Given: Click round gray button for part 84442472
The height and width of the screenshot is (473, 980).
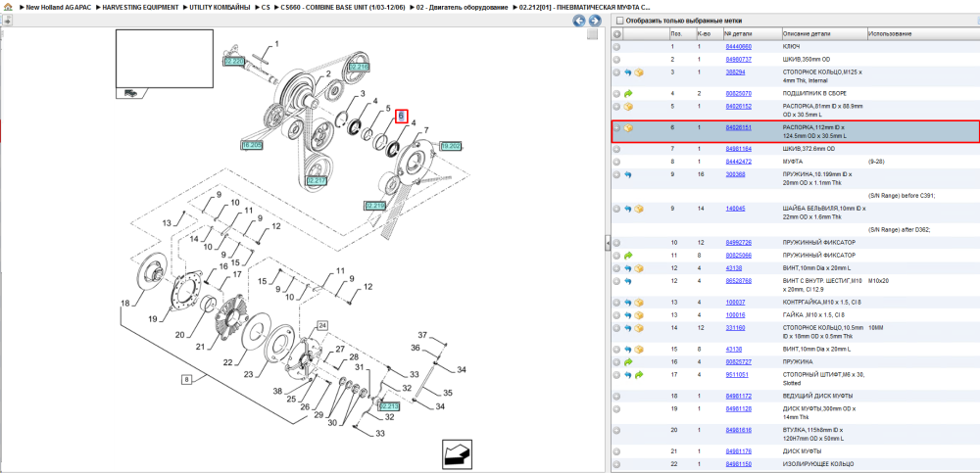Looking at the screenshot, I should [616, 162].
